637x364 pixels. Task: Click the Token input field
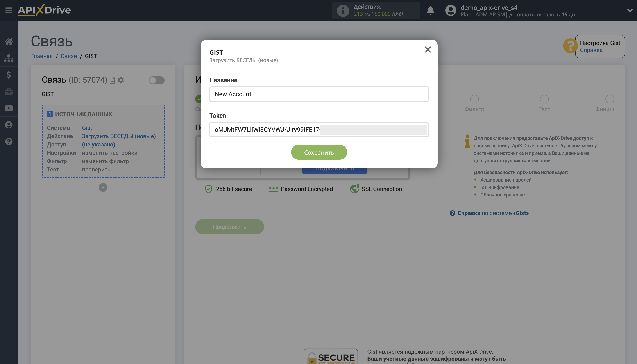tap(319, 130)
